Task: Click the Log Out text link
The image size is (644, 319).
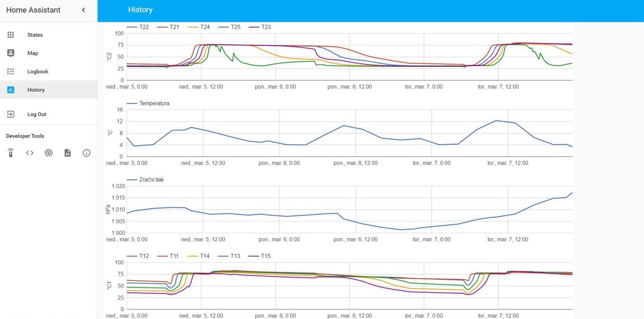Action: (37, 114)
